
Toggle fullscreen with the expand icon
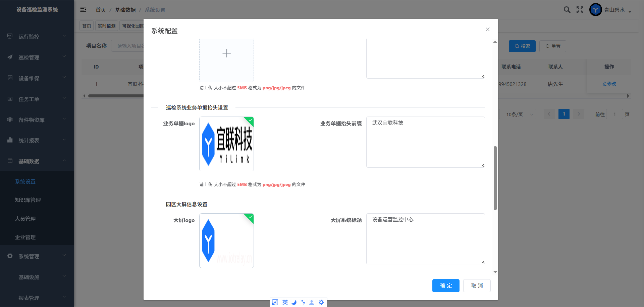coord(580,10)
